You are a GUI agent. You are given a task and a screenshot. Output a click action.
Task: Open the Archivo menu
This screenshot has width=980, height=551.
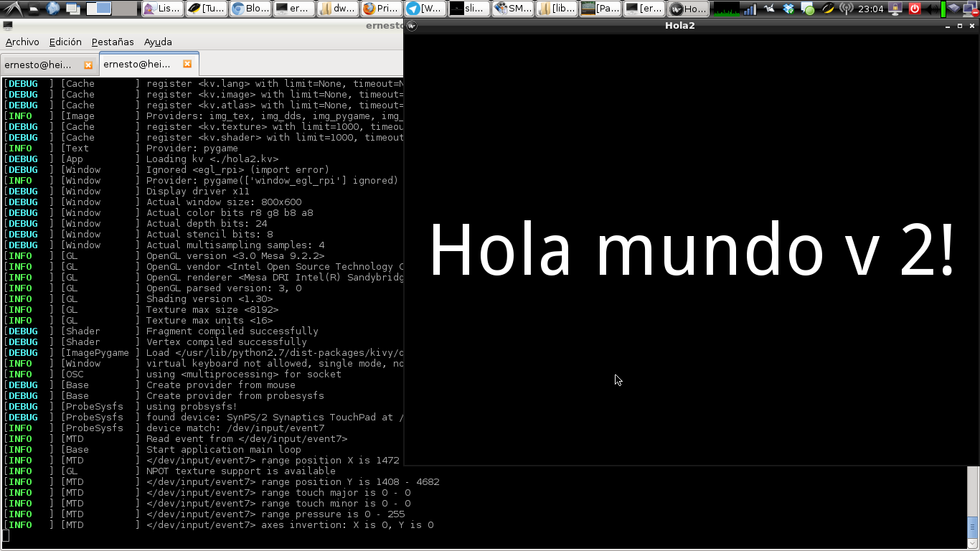(x=22, y=42)
